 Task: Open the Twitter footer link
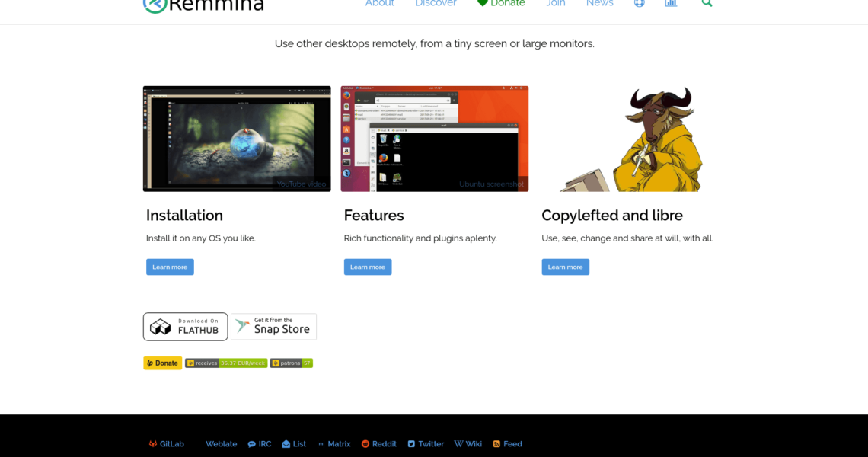(426, 444)
